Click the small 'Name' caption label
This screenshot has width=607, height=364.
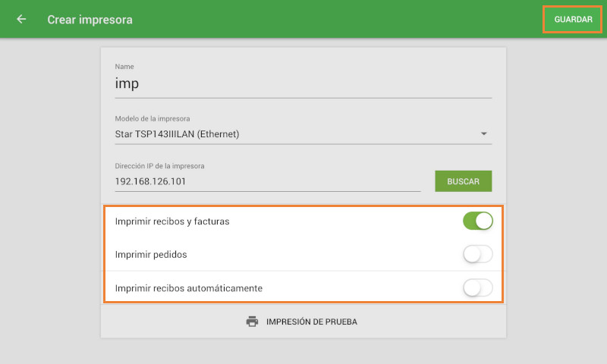point(124,67)
